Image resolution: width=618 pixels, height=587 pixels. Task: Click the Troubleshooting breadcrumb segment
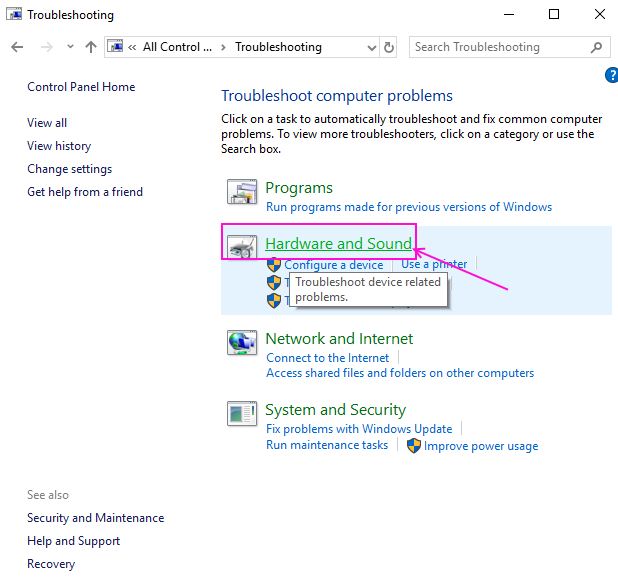coord(278,47)
